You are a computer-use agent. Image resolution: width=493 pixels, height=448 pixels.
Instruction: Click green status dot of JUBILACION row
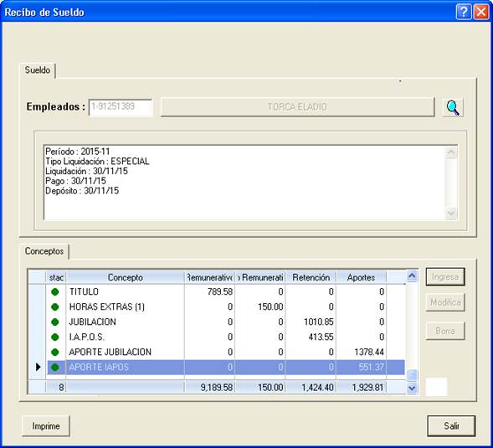tap(54, 322)
